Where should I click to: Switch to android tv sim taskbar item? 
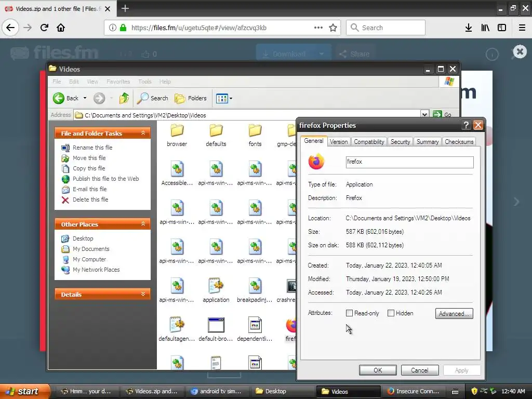(x=218, y=391)
